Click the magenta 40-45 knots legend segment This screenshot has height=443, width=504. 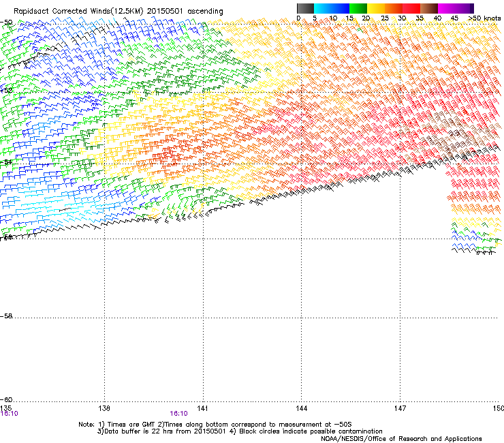coord(447,8)
